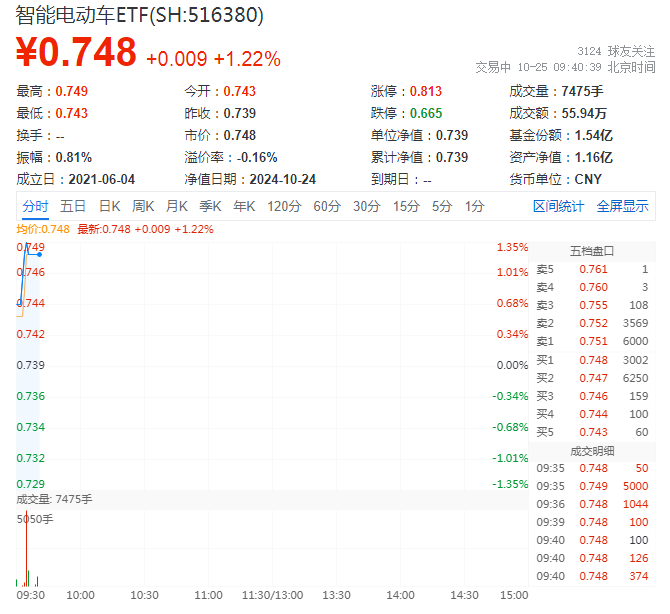The height and width of the screenshot is (614, 670).
Task: Open 全屏显示 full screen view
Action: [x=622, y=206]
